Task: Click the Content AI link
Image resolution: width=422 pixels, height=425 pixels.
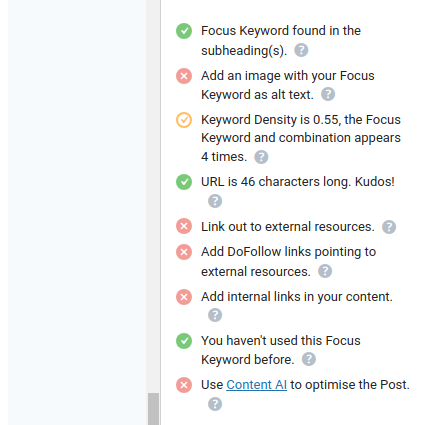Action: coord(256,385)
